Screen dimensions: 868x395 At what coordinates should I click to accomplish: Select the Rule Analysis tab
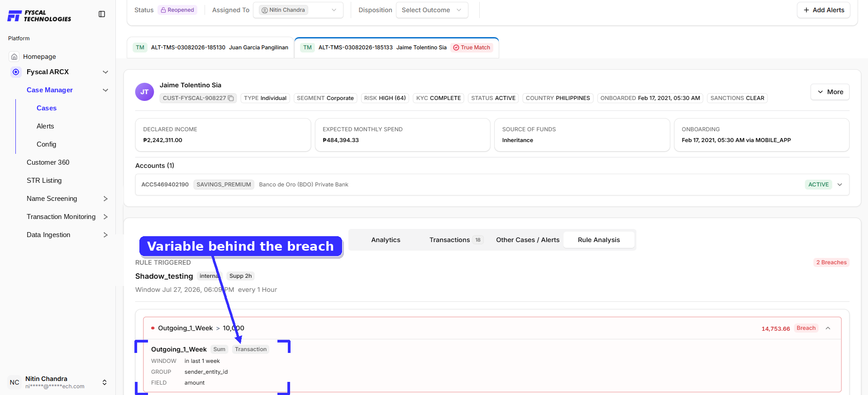(599, 240)
